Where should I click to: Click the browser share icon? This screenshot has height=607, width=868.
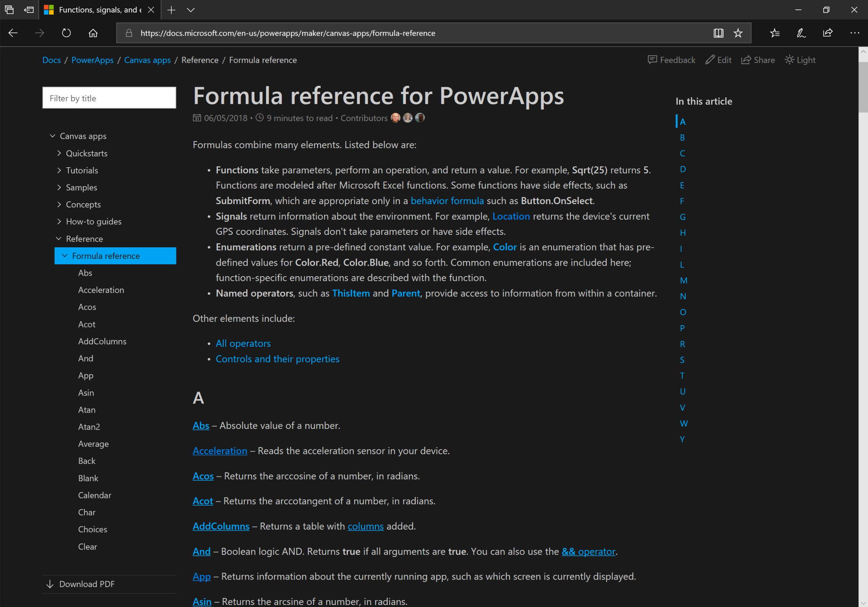[827, 33]
